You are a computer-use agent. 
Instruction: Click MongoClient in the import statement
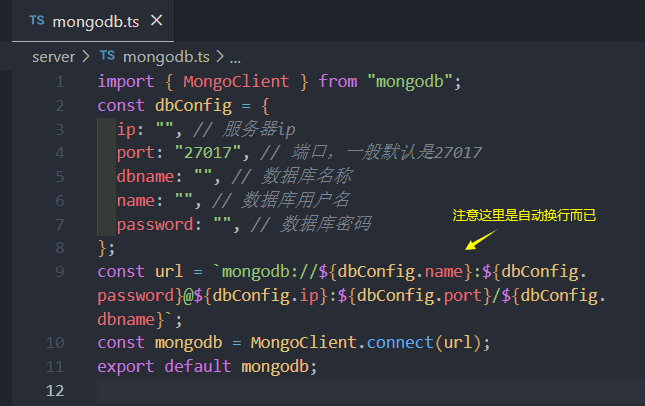click(x=236, y=81)
